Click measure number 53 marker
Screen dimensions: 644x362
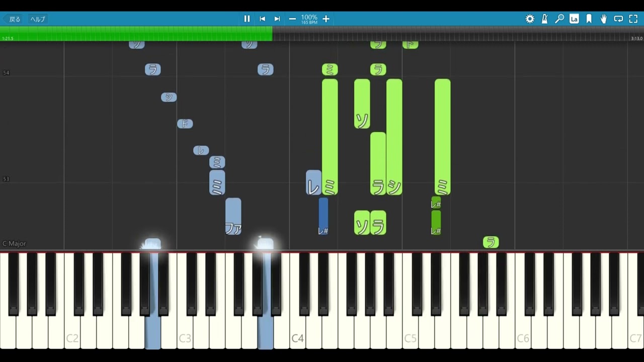click(6, 179)
